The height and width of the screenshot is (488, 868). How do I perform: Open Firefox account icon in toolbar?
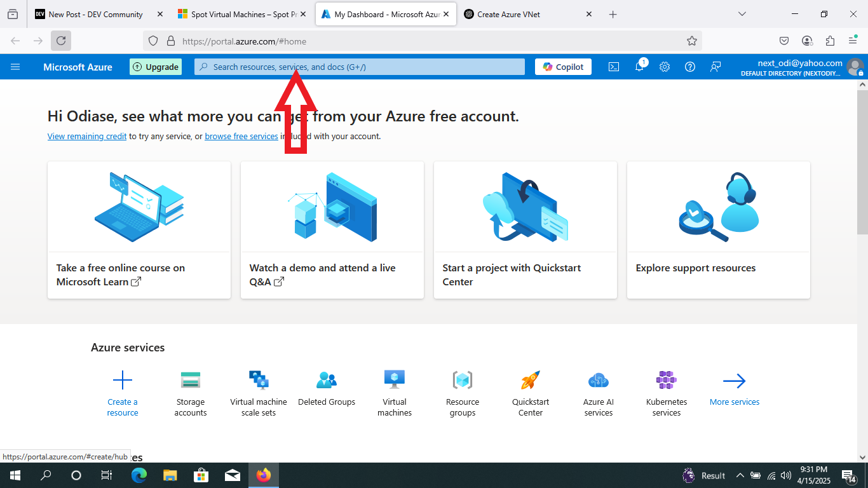tap(807, 41)
